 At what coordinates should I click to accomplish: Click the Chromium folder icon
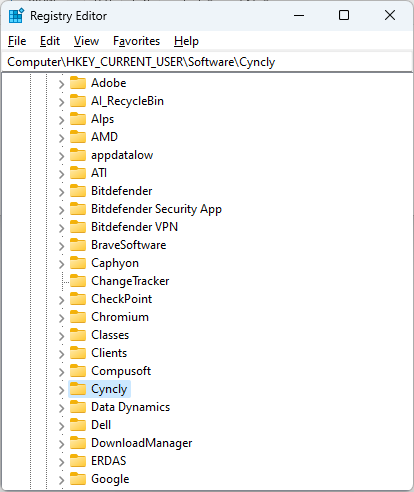coord(78,317)
